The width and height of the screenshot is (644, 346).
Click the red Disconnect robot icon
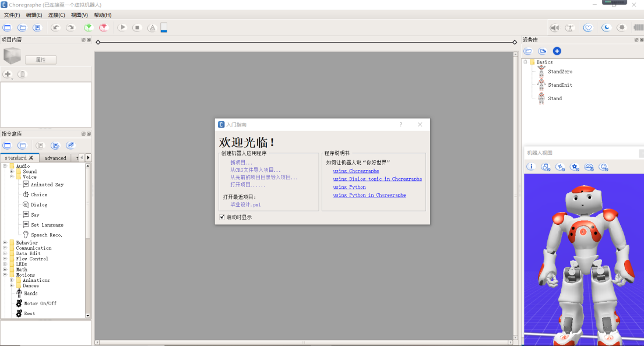pyautogui.click(x=104, y=27)
